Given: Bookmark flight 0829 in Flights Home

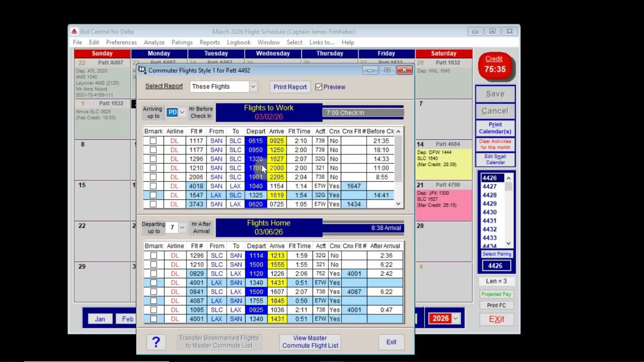Looking at the screenshot, I should [153, 274].
